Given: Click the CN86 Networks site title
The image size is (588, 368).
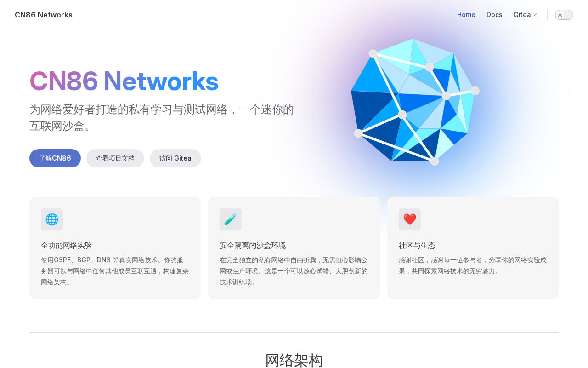Looking at the screenshot, I should tap(44, 15).
